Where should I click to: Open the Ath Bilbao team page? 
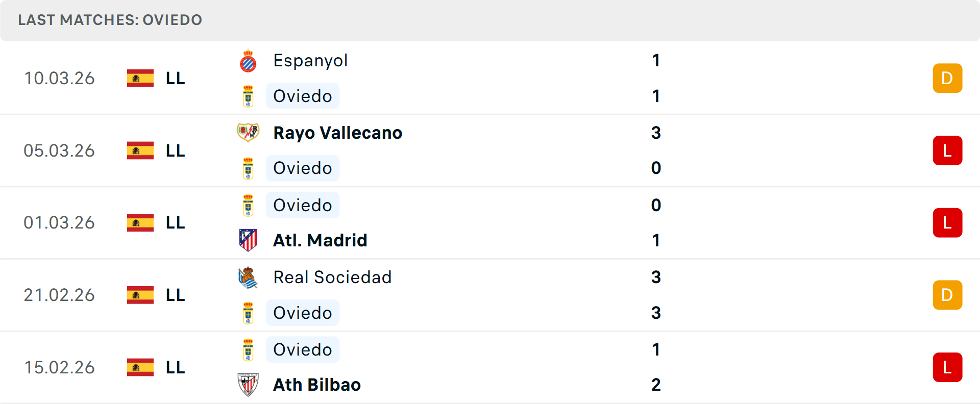317,385
